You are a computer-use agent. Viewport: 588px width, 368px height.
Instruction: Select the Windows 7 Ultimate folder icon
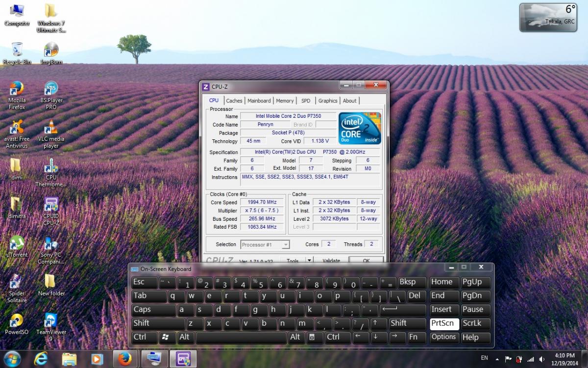[x=51, y=19]
